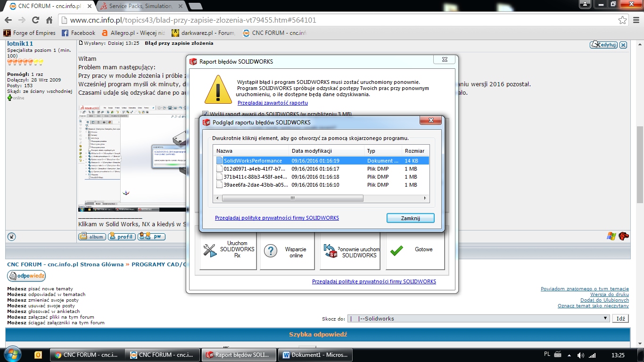644x362 pixels.
Task: Click the Idź jump button
Action: [x=621, y=319]
